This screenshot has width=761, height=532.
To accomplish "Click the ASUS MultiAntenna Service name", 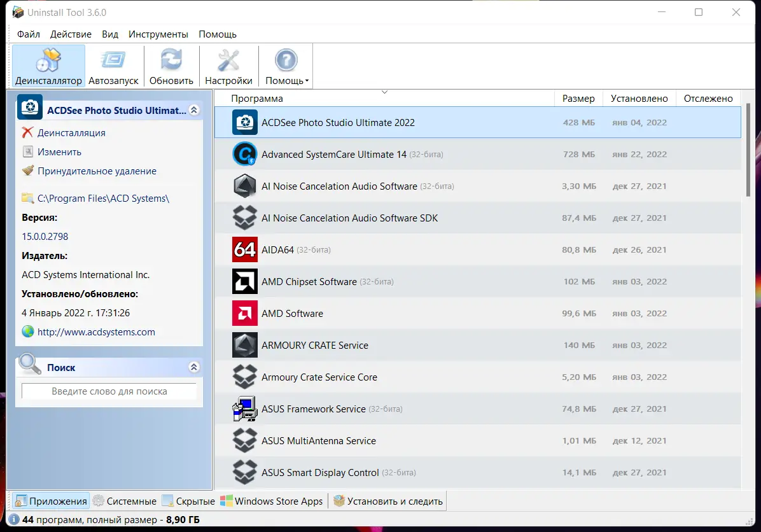I will tap(319, 441).
